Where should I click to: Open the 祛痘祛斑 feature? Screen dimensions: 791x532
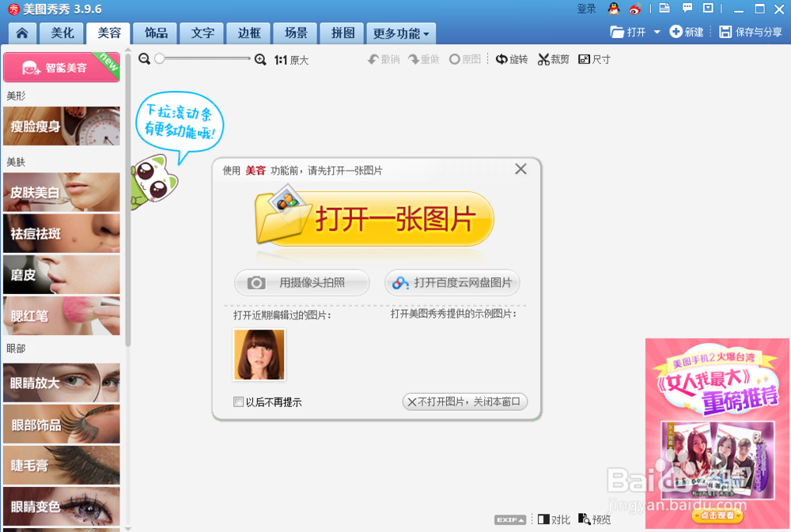(62, 233)
